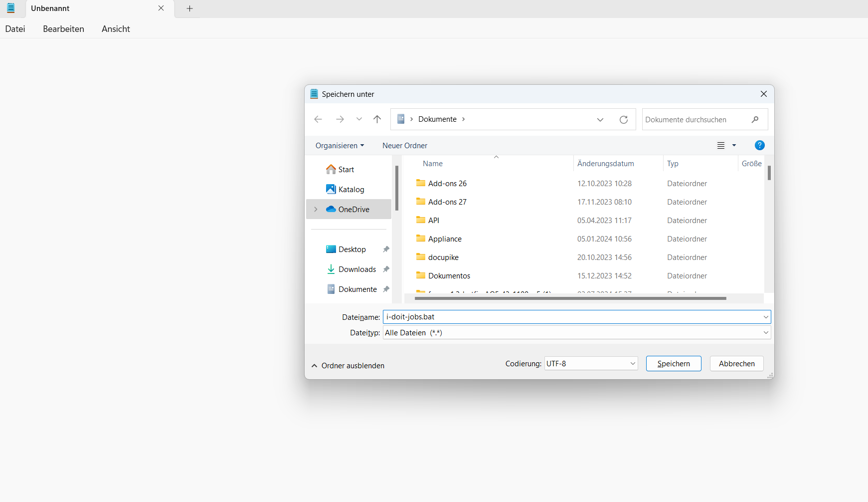Select OneDrive in the sidebar

(x=353, y=210)
